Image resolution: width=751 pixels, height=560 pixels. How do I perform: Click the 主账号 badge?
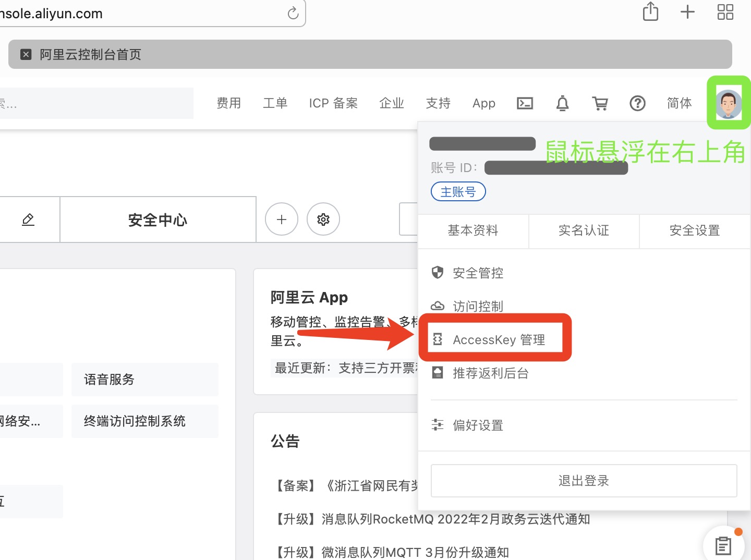click(x=458, y=192)
